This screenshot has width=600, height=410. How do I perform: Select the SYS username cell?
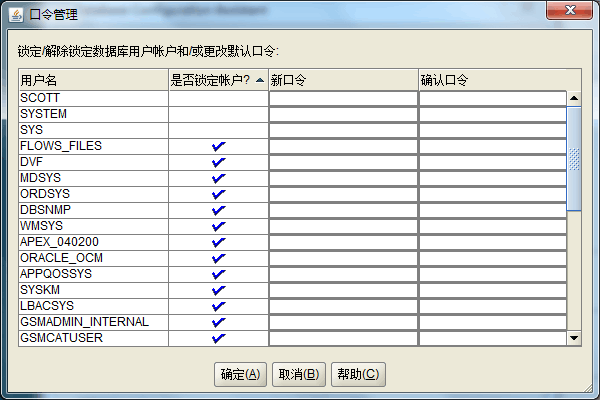(93, 131)
